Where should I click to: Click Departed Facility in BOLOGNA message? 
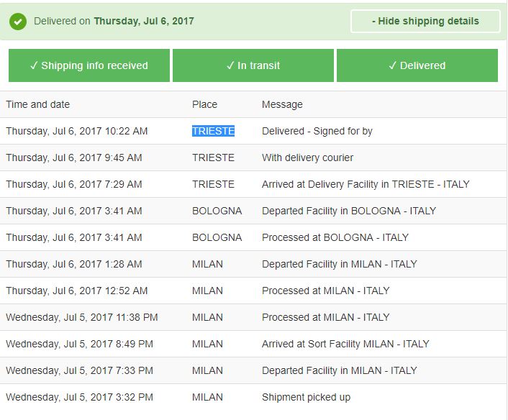349,211
